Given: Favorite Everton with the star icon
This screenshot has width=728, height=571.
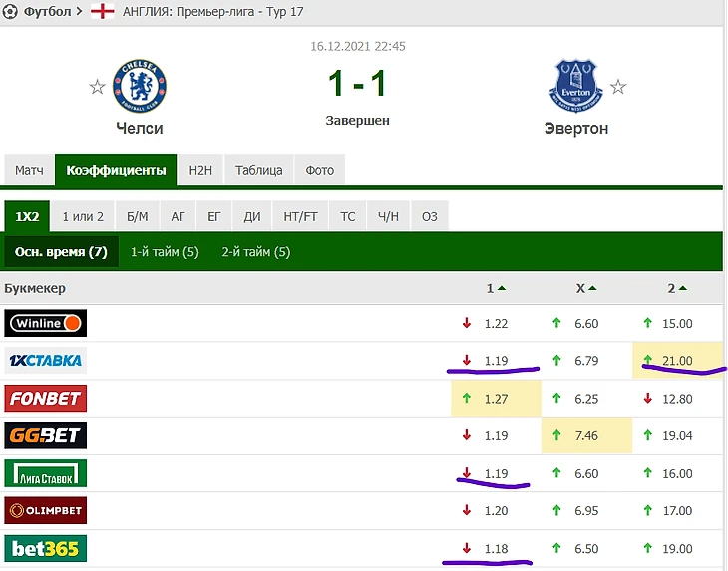Looking at the screenshot, I should click(x=618, y=87).
